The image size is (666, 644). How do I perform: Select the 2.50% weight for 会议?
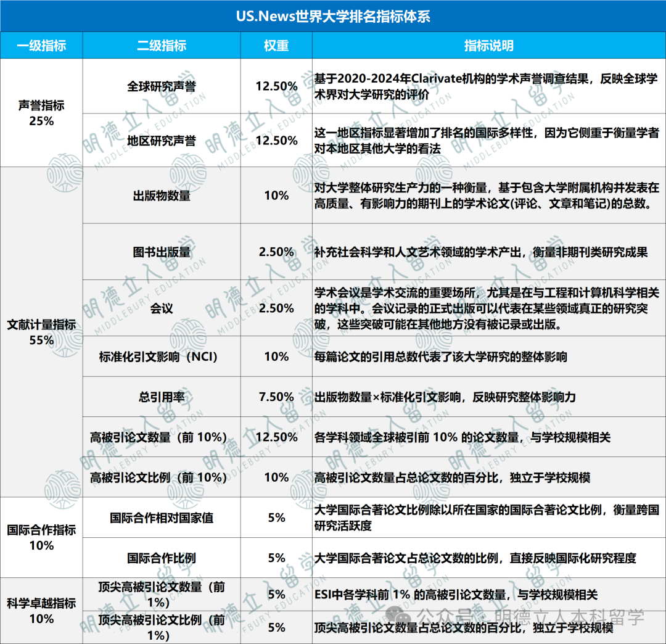click(x=276, y=308)
